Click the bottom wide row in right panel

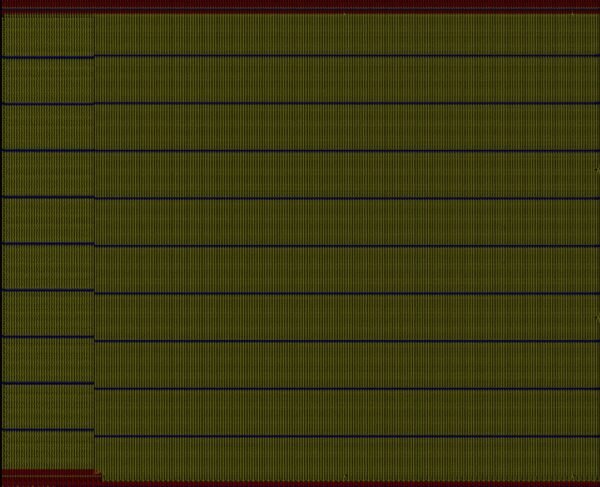(x=346, y=458)
